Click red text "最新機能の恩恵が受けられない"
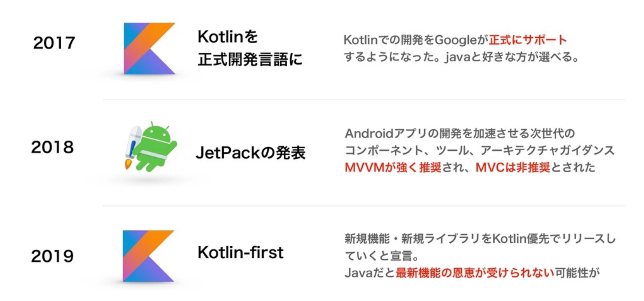 (475, 273)
